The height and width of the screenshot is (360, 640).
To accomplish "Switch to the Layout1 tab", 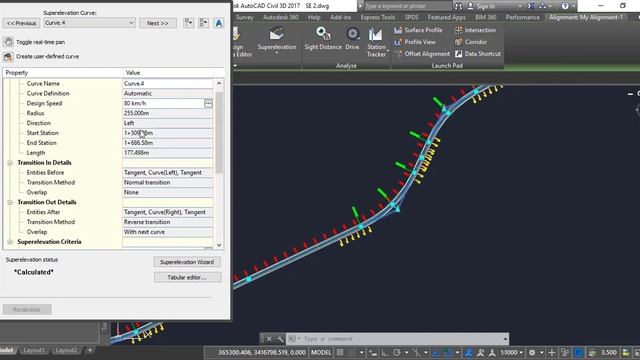I will [33, 350].
